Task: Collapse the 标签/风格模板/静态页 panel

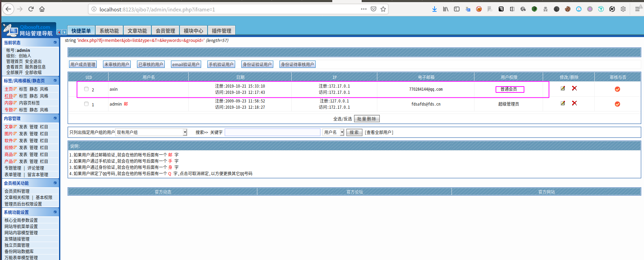Action: coord(55,80)
